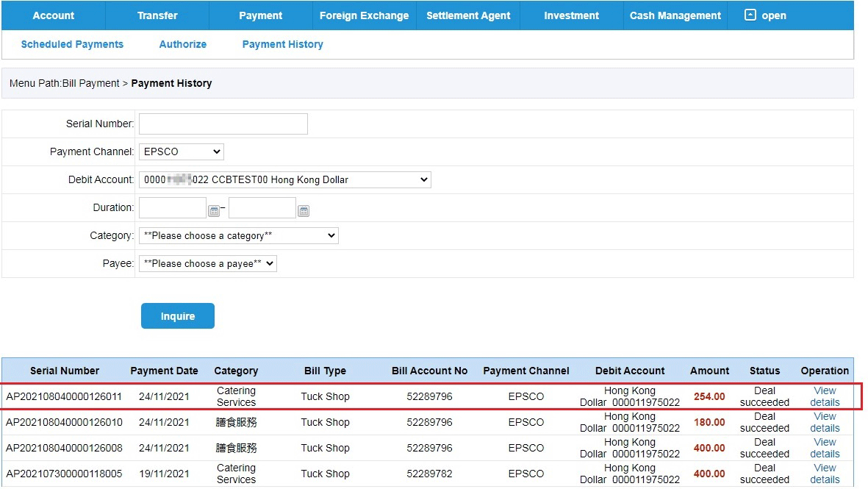Open the Cash Management menu

(675, 15)
